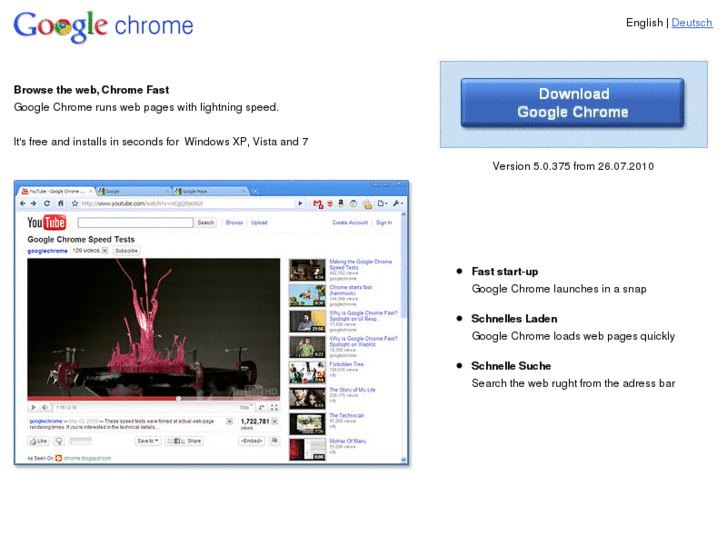727x545 pixels.
Task: Open the YouTube Browse link
Action: pyautogui.click(x=234, y=223)
